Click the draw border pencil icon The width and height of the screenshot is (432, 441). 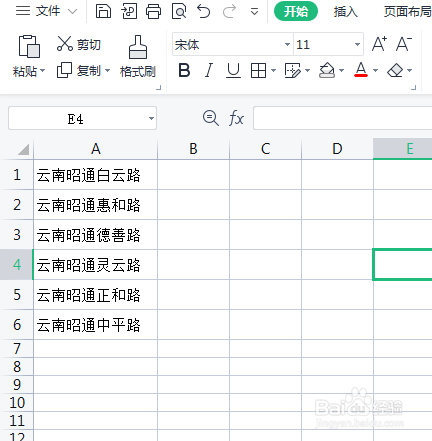click(x=293, y=70)
